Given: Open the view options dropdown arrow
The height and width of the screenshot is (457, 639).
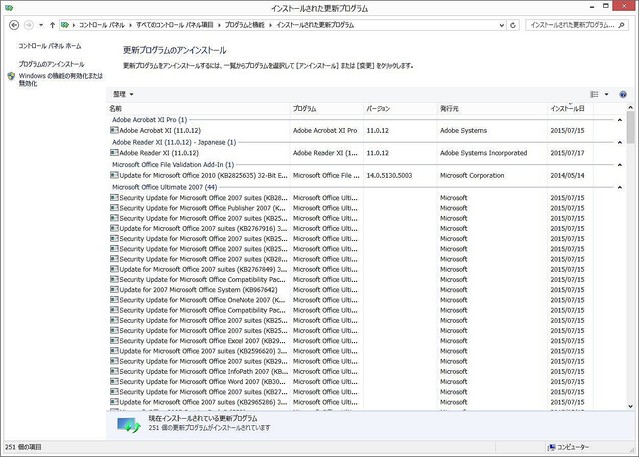Looking at the screenshot, I should (606, 94).
